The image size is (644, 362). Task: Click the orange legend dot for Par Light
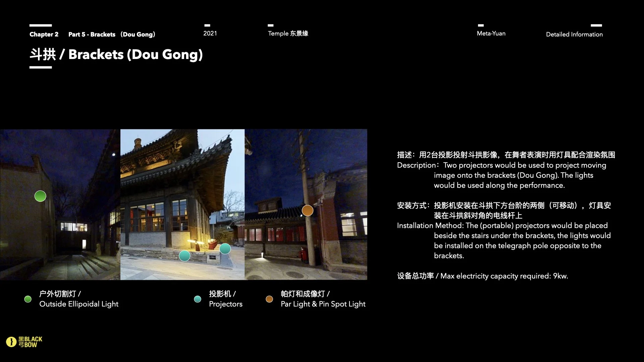point(269,299)
